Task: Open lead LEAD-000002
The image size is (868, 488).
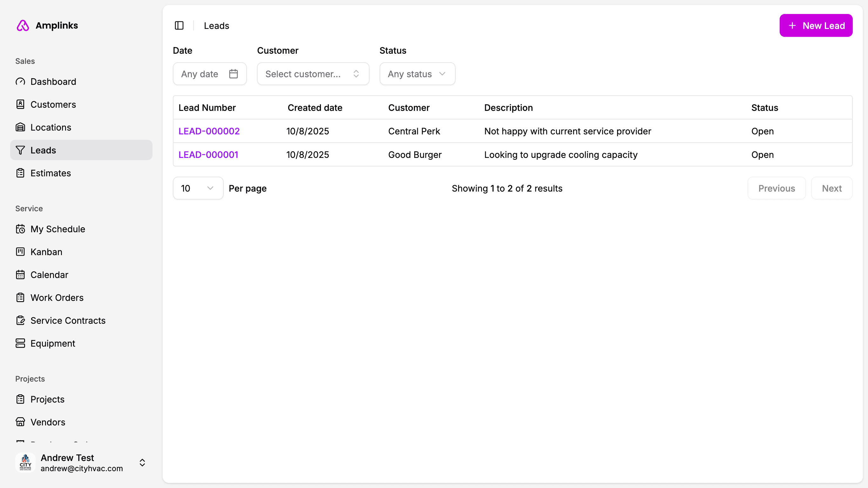Action: 209,131
